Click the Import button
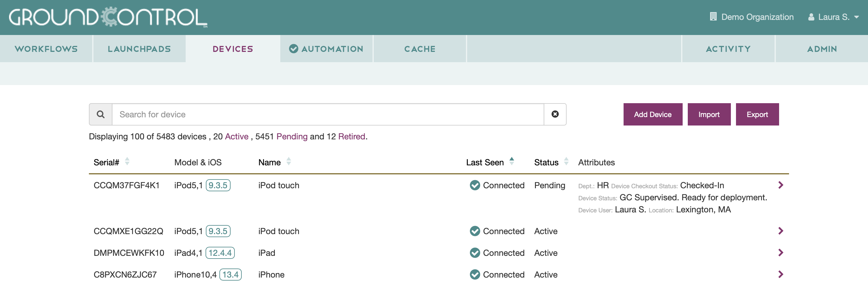The height and width of the screenshot is (286, 868). pos(709,114)
